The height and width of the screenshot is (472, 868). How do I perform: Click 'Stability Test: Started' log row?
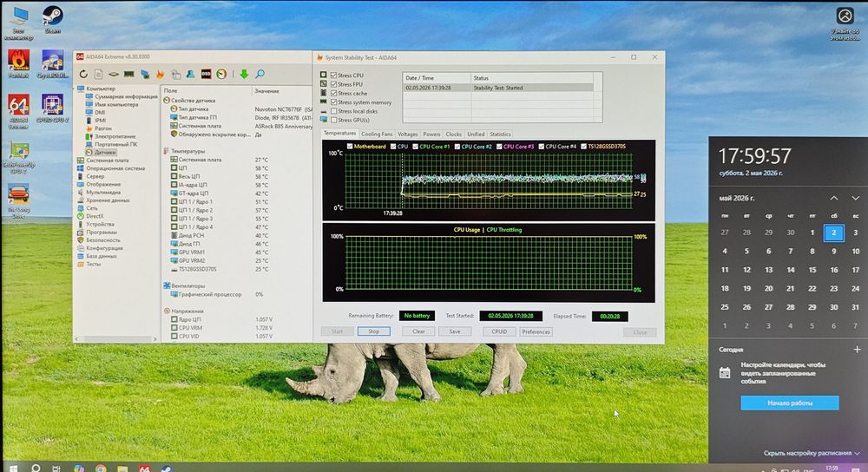click(498, 88)
